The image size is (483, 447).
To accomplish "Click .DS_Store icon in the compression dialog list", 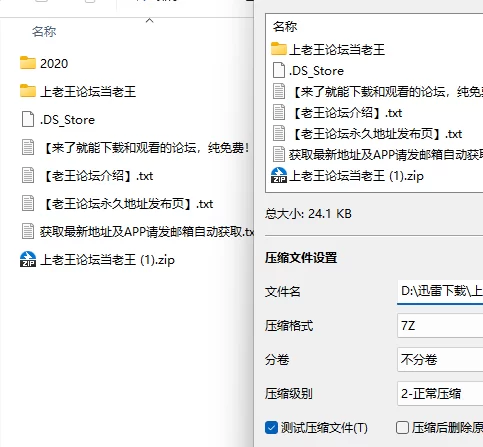I will click(279, 70).
